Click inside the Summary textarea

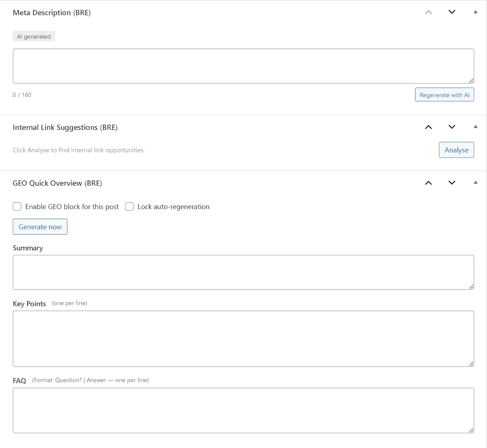pyautogui.click(x=243, y=272)
